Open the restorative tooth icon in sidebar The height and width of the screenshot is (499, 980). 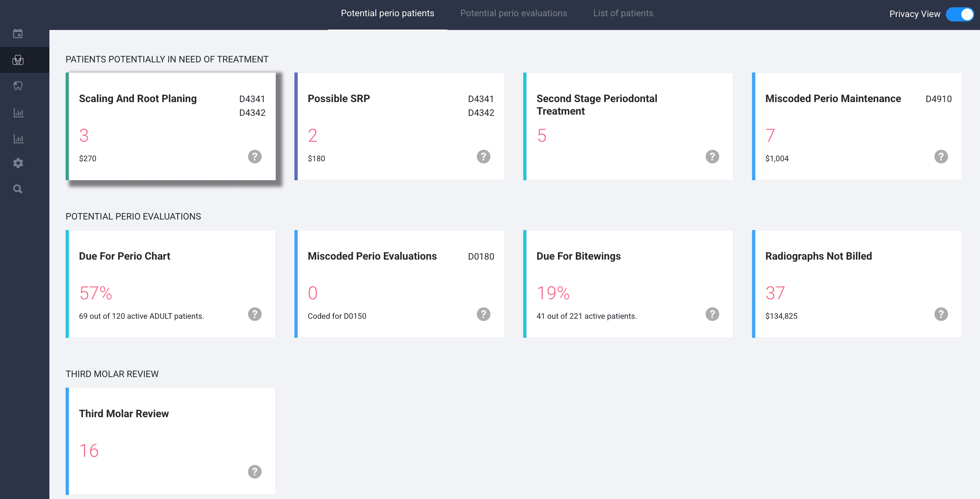point(18,85)
